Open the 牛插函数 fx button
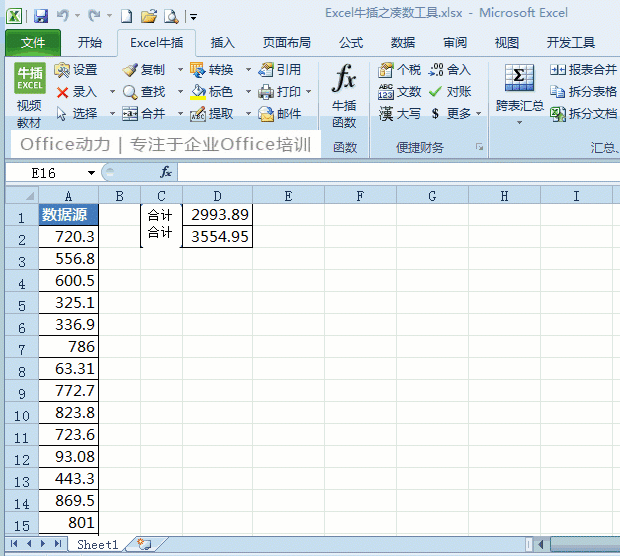The height and width of the screenshot is (556, 620). click(x=344, y=96)
